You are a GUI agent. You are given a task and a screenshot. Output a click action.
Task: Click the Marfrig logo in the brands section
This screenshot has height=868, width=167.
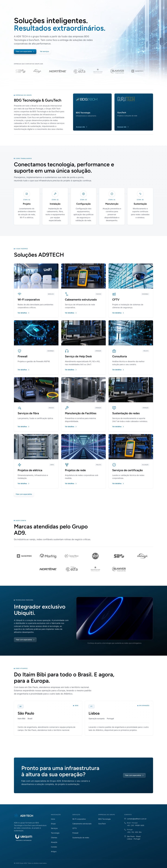48,556
